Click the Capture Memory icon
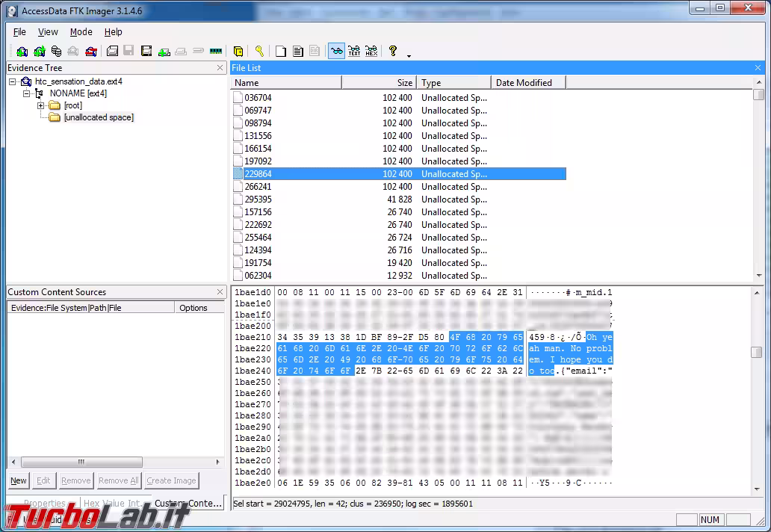 (x=215, y=51)
